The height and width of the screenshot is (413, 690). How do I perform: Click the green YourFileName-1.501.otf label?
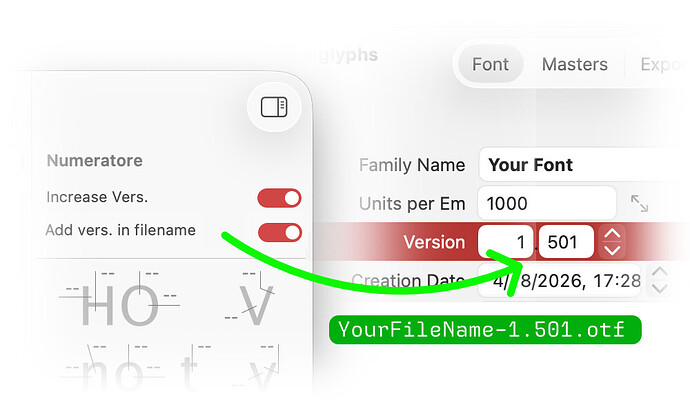pyautogui.click(x=485, y=329)
